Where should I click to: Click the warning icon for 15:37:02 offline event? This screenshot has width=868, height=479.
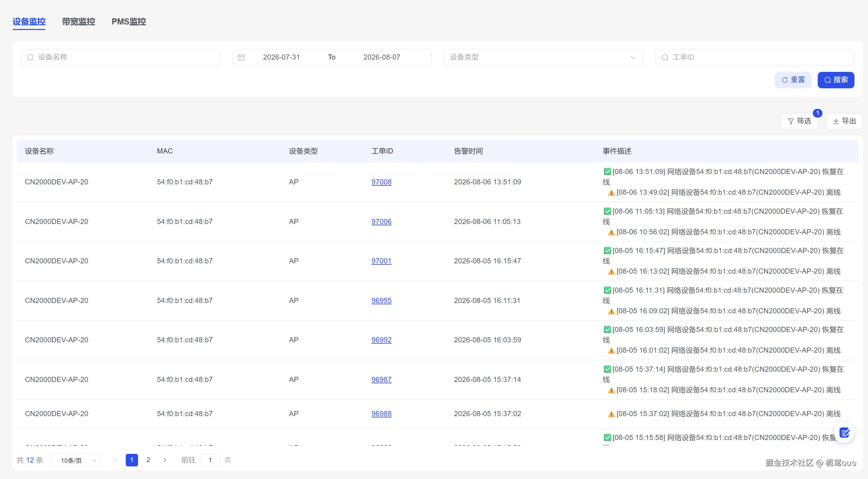(611, 414)
